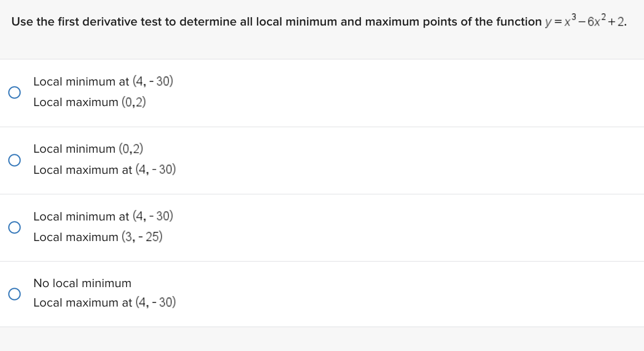
Task: Select the third answer option radio button
Action: 14,227
